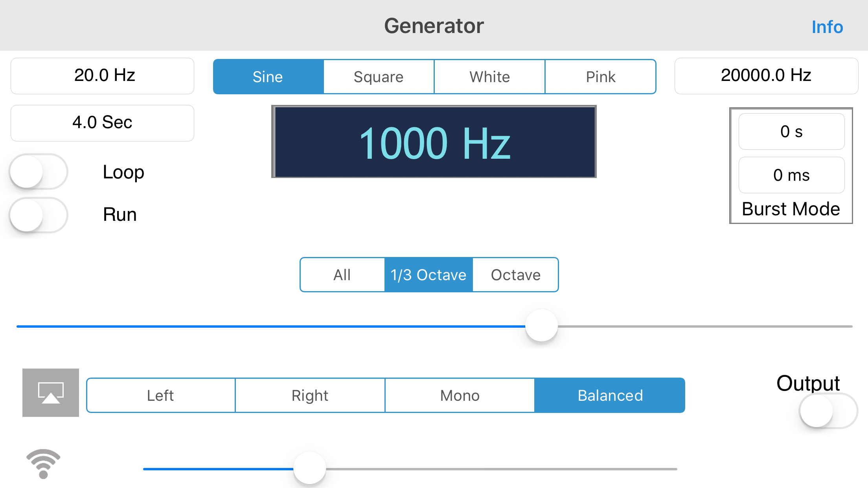
Task: Route output to Left channel
Action: point(161,395)
